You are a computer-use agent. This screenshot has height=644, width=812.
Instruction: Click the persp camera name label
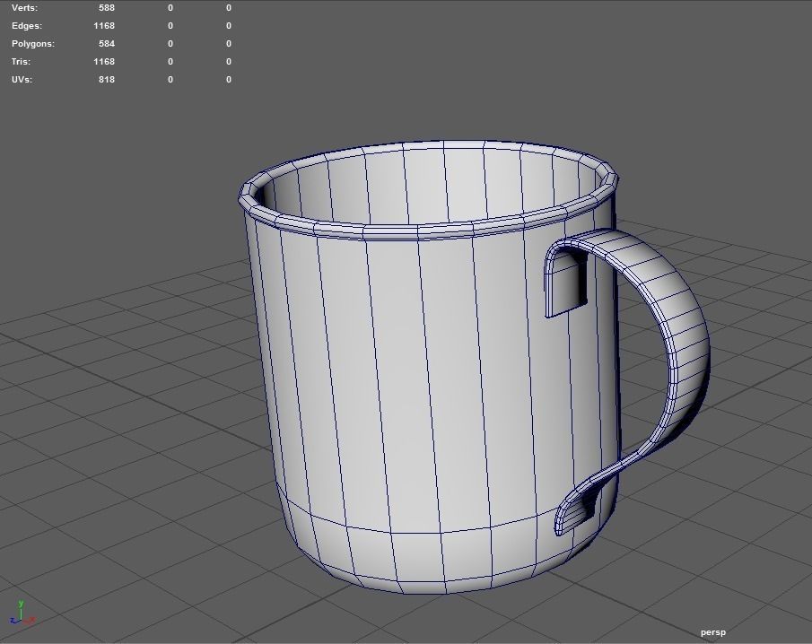(x=713, y=632)
